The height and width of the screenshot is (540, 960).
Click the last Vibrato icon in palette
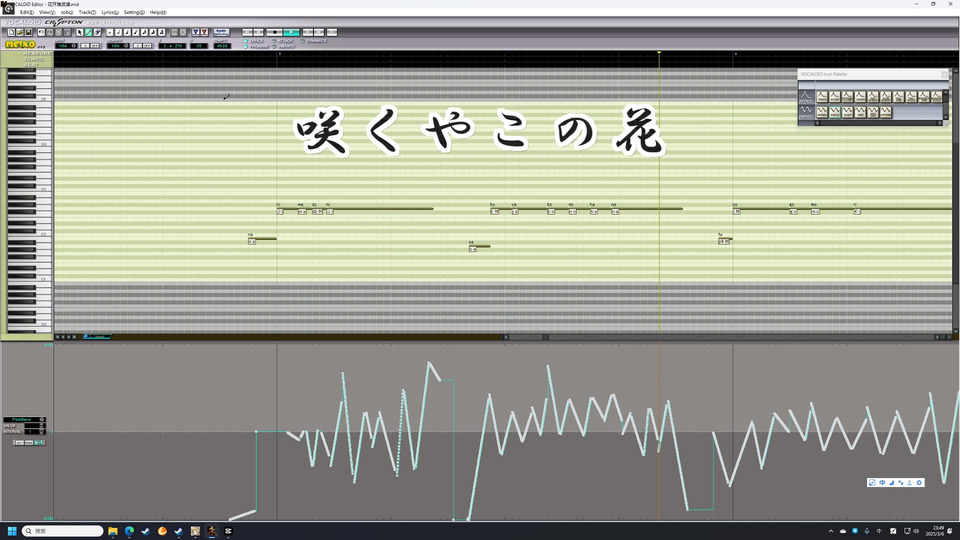pyautogui.click(x=886, y=112)
